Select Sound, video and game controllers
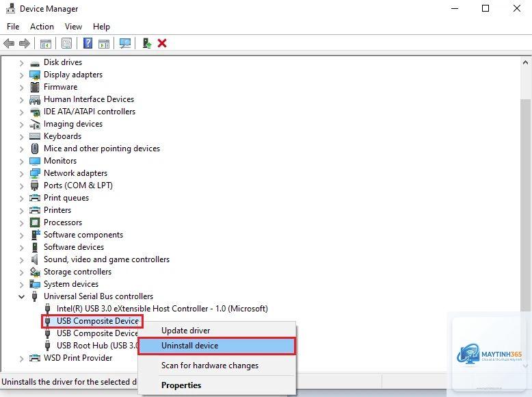This screenshot has width=532, height=397. coord(107,259)
